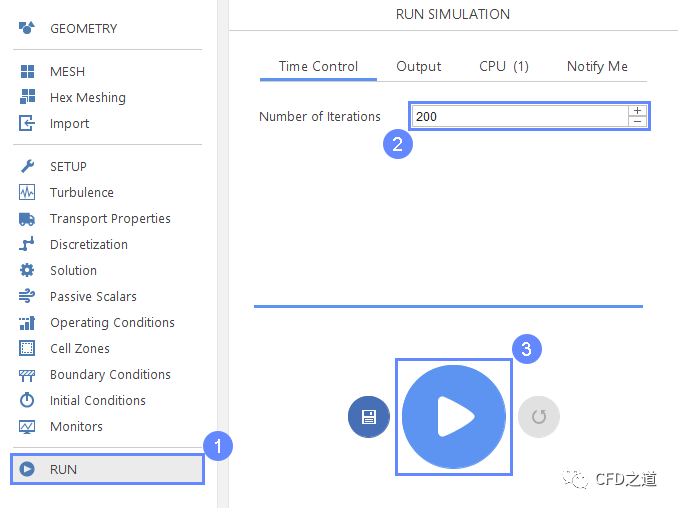The width and height of the screenshot is (678, 508).
Task: Click the Initial Conditions stopwatch icon
Action: point(27,400)
